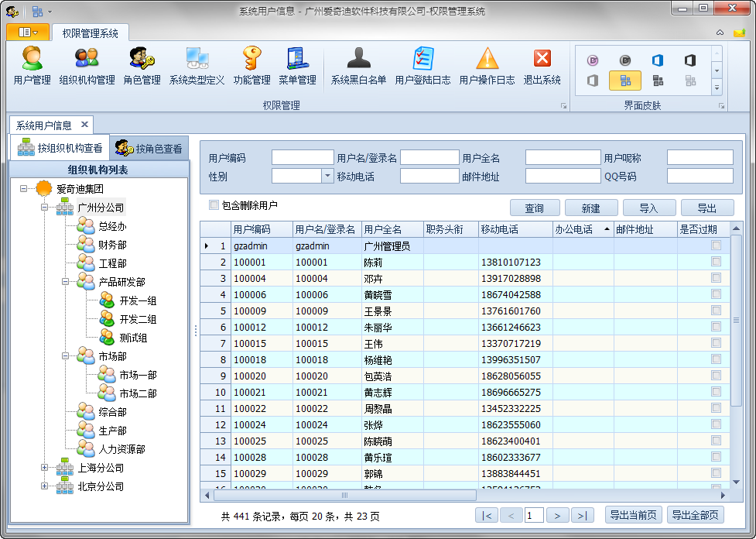
Task: Toggle 是否过期 checkbox for 朱丽华 row
Action: [x=716, y=327]
